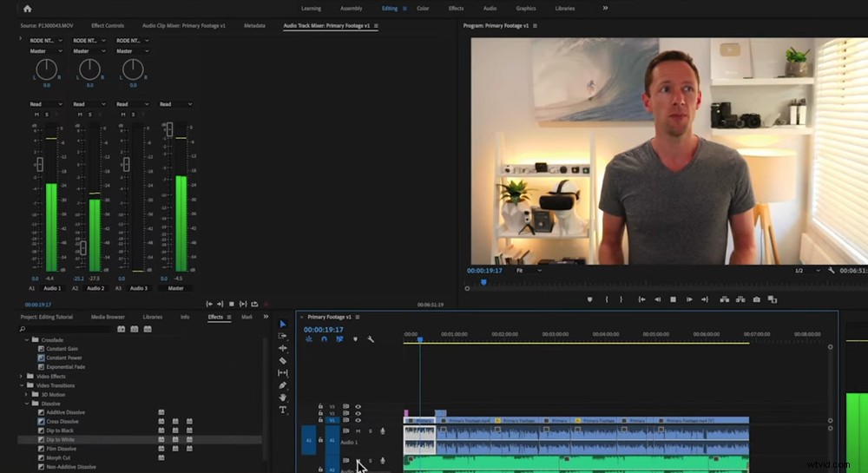
Task: Toggle loop in Audio Track Mixer
Action: pos(254,305)
